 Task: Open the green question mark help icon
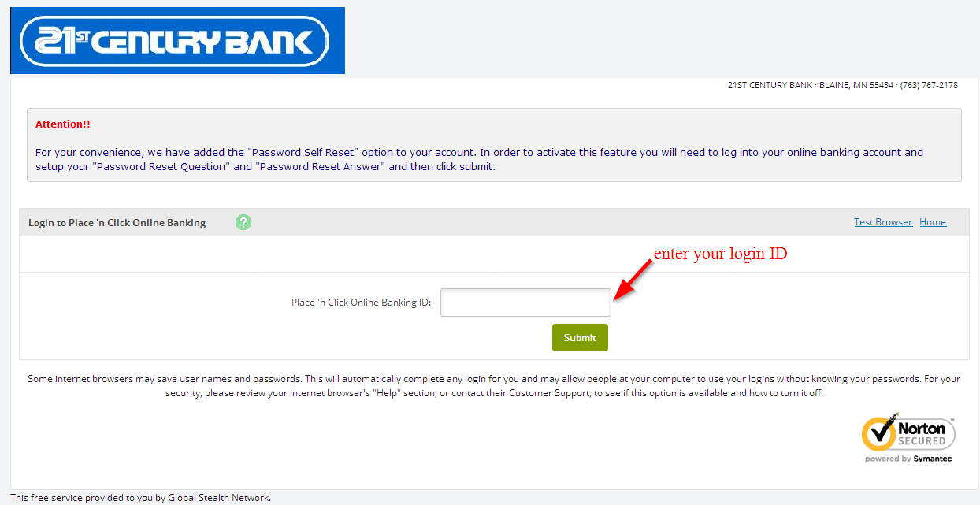coord(243,222)
